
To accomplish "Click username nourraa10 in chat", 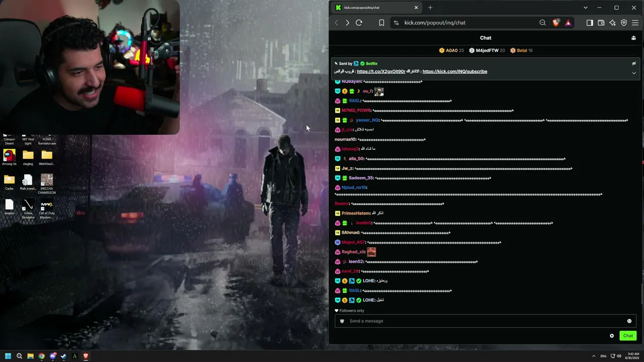I will (345, 139).
